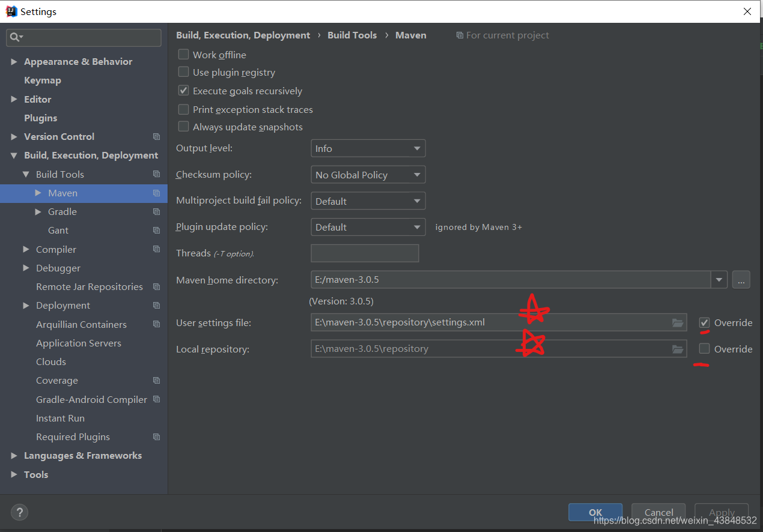
Task: Click the project-level icon beside Compiler
Action: tap(156, 249)
